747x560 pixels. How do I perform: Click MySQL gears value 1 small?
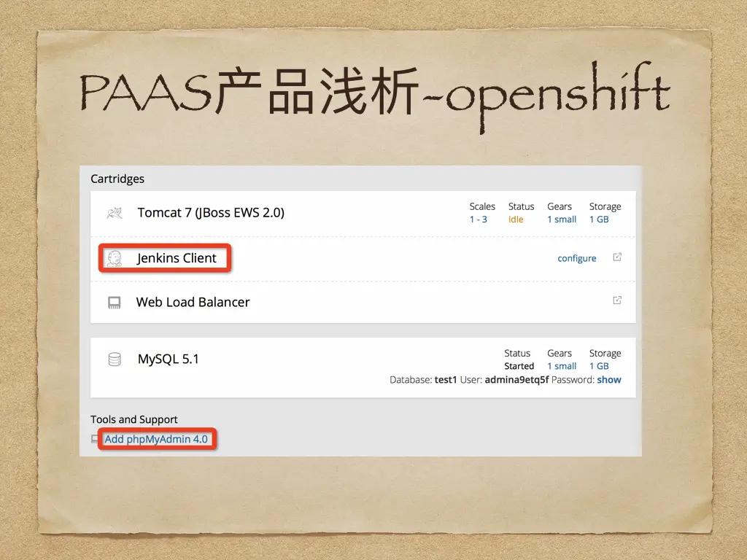click(x=562, y=366)
